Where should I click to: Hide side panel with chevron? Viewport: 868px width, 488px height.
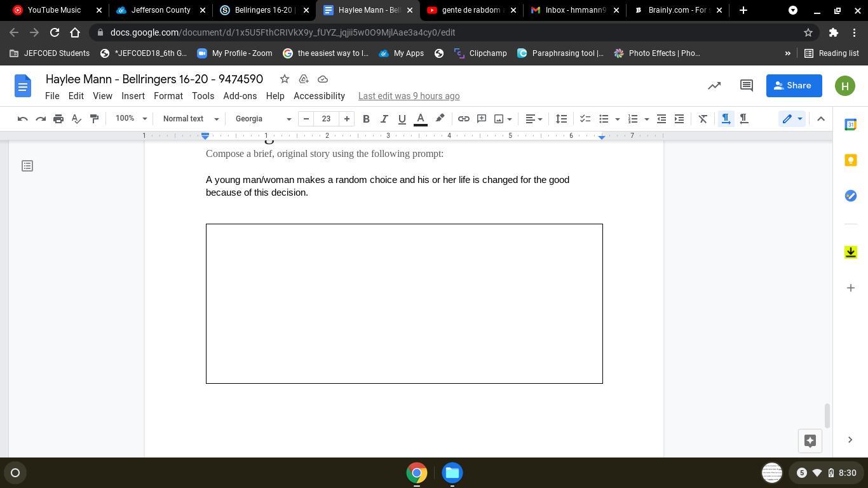point(850,440)
